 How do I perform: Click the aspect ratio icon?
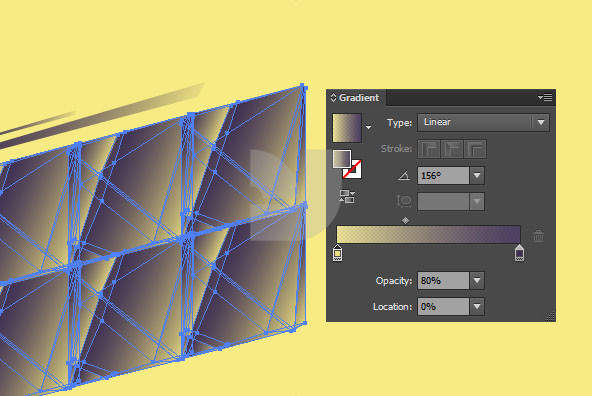(x=404, y=201)
